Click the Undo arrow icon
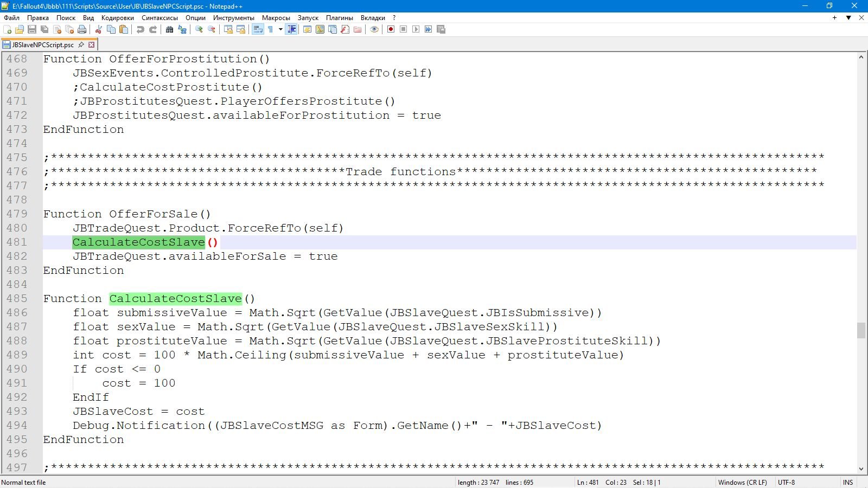The image size is (868, 488). pyautogui.click(x=141, y=29)
